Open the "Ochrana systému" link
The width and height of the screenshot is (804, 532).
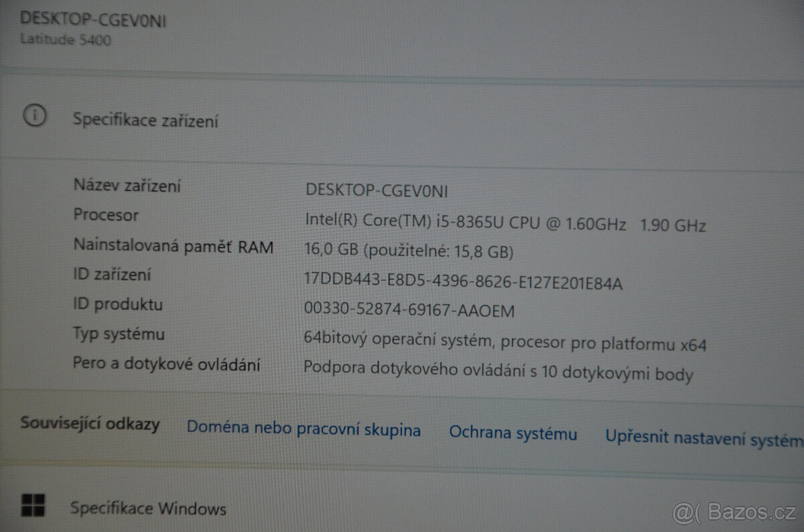513,433
